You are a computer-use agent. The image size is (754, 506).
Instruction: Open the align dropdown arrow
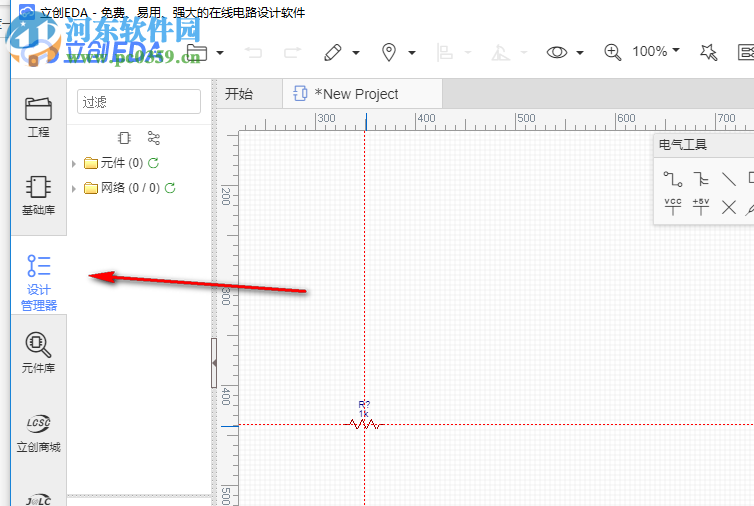coord(468,52)
